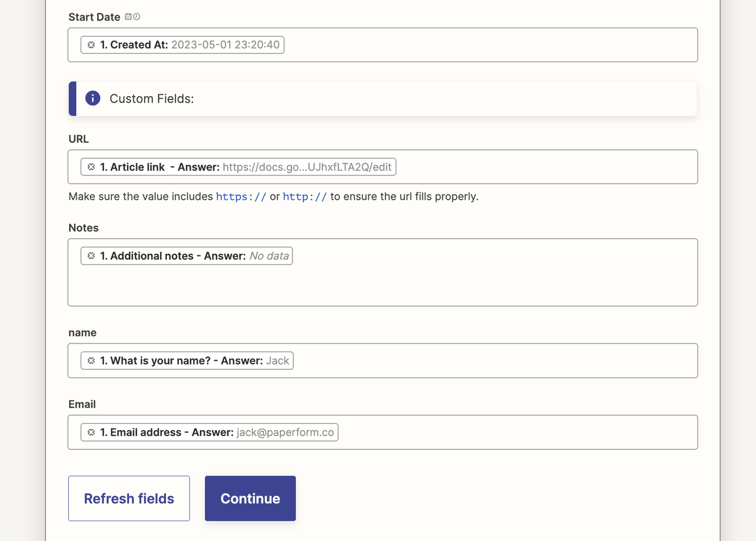Click the app icon in Article link pill
This screenshot has width=756, height=541.
click(91, 167)
